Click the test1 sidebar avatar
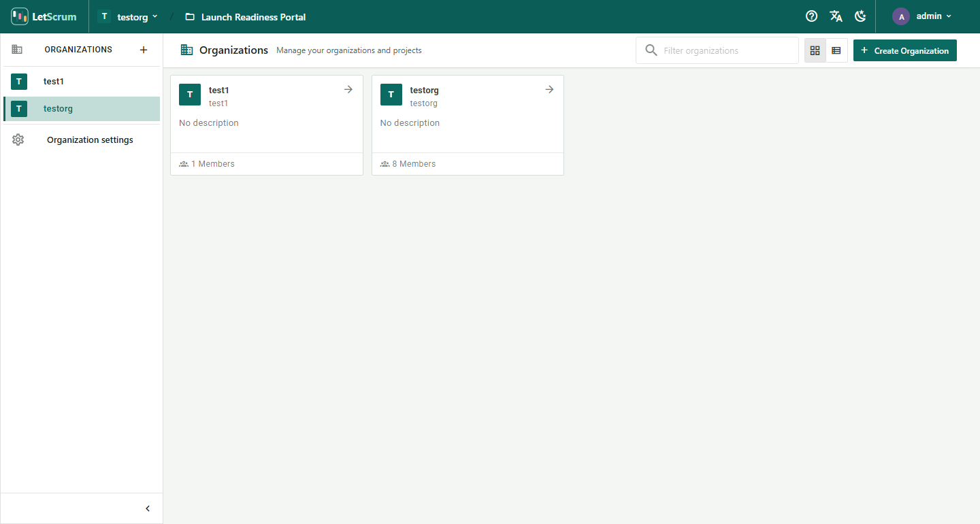Image resolution: width=980 pixels, height=524 pixels. (x=19, y=82)
